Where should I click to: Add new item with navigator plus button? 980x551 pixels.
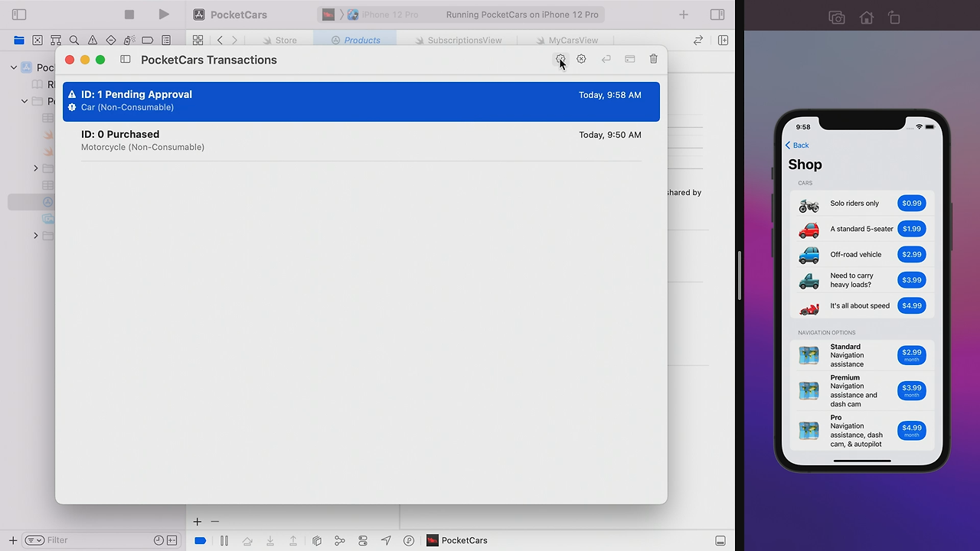click(x=12, y=540)
